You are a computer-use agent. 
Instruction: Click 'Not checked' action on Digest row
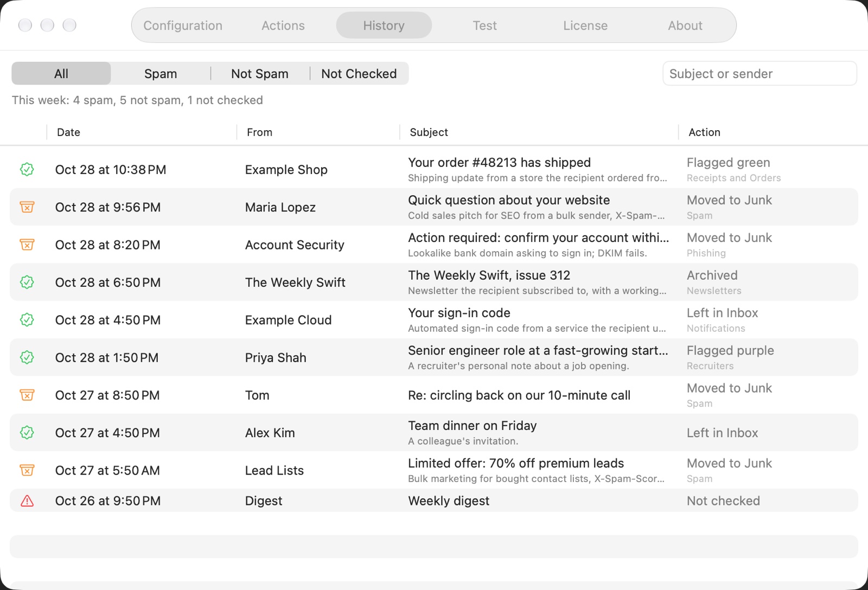coord(724,501)
